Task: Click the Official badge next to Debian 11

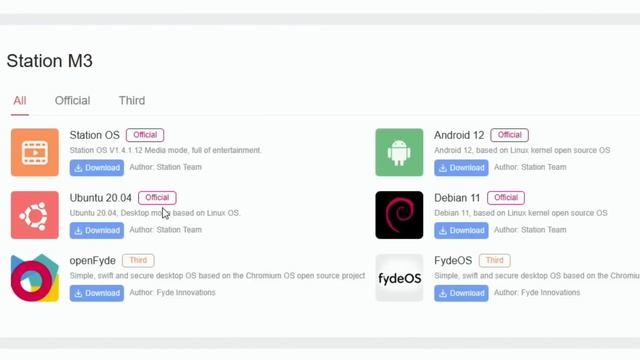Action: point(506,198)
